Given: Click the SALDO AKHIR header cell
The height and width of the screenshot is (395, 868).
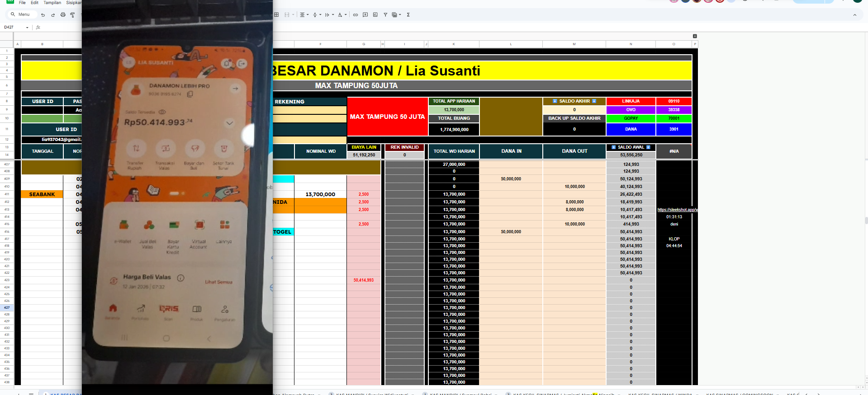Looking at the screenshot, I should [x=574, y=101].
